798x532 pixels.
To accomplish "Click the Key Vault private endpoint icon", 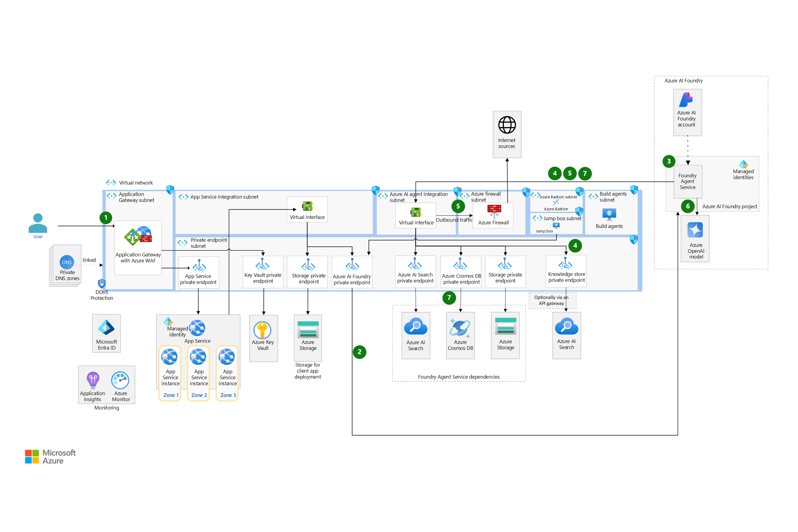I will tap(262, 264).
